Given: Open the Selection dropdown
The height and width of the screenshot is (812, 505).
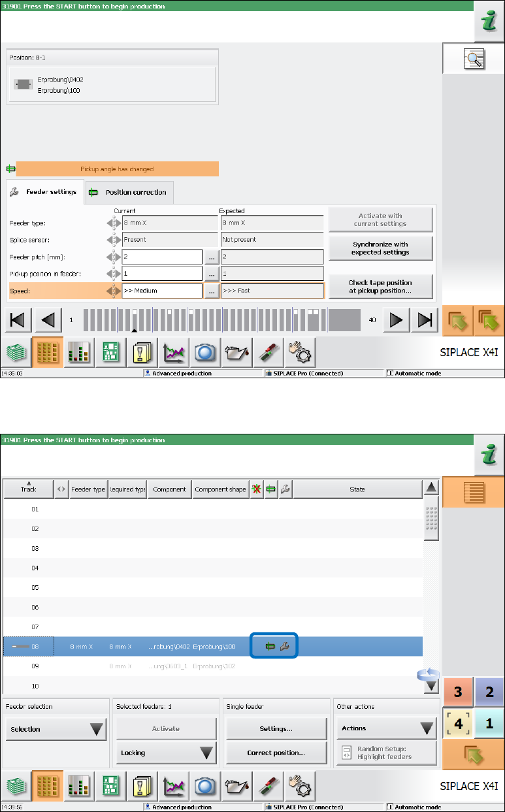Looking at the screenshot, I should (x=56, y=729).
